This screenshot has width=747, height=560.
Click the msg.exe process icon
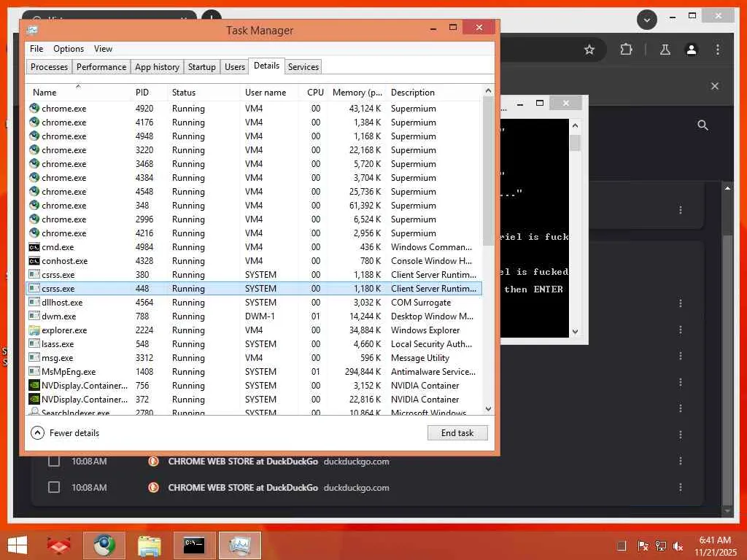point(34,357)
